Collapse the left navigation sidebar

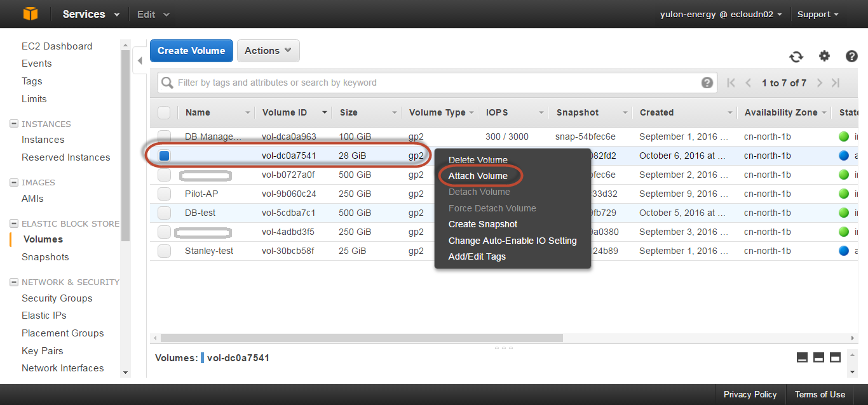coord(140,62)
